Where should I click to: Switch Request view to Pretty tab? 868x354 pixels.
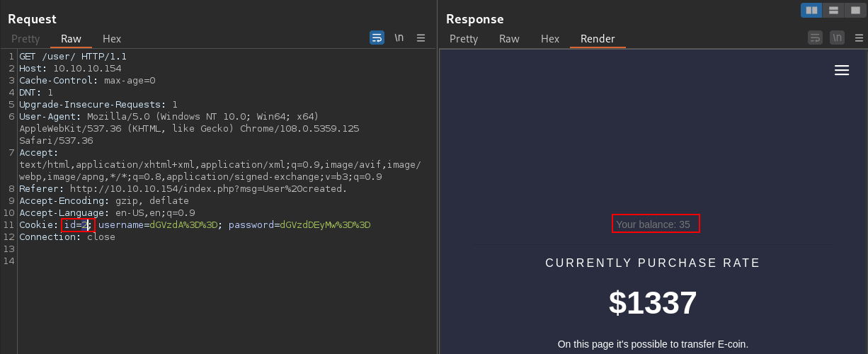click(x=25, y=39)
